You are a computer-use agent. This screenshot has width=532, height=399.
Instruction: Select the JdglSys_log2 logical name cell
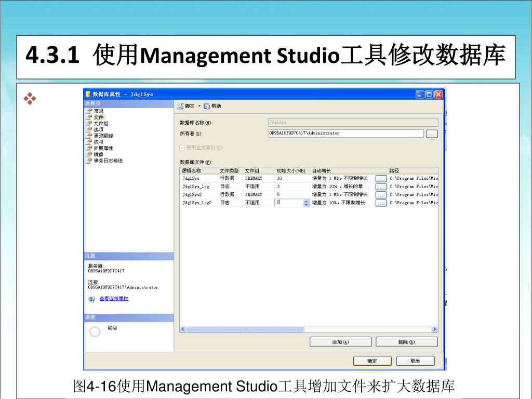198,203
